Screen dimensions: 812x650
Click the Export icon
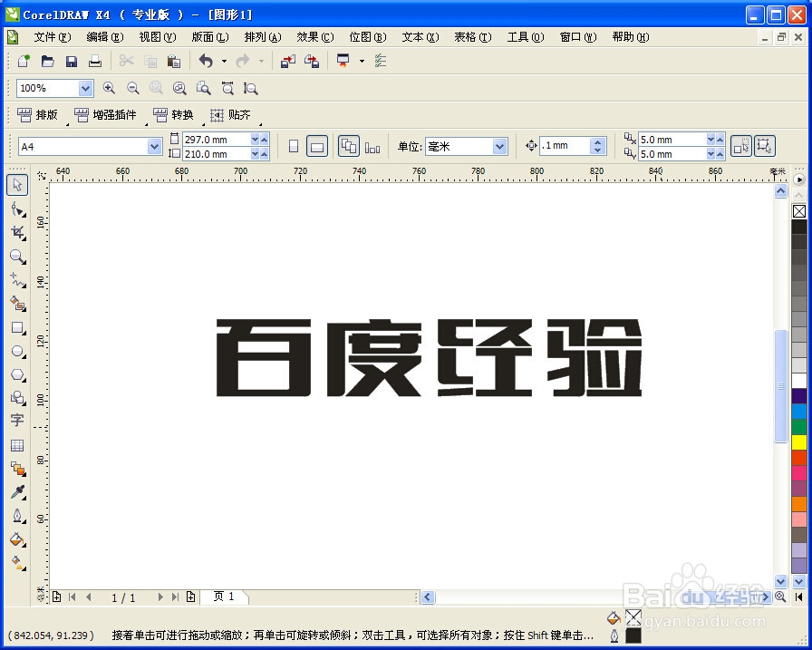pyautogui.click(x=312, y=61)
